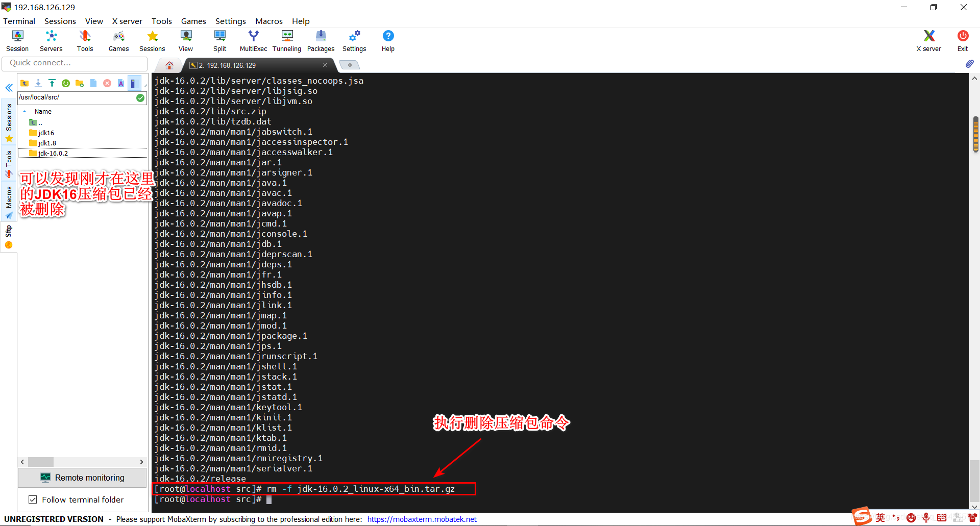Open the Macros menu
This screenshot has width=980, height=526.
268,21
